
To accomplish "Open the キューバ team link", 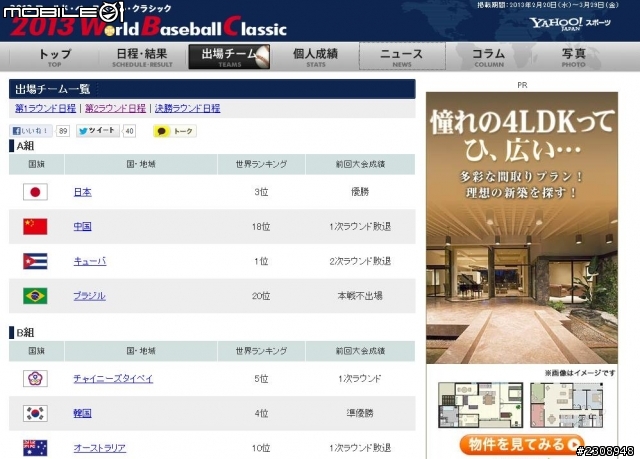I will coord(90,261).
